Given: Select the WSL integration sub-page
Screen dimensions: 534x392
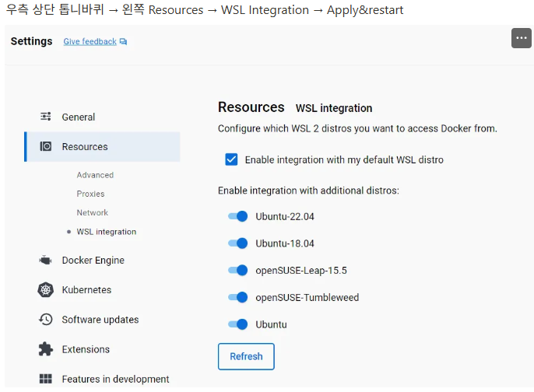Looking at the screenshot, I should point(106,232).
